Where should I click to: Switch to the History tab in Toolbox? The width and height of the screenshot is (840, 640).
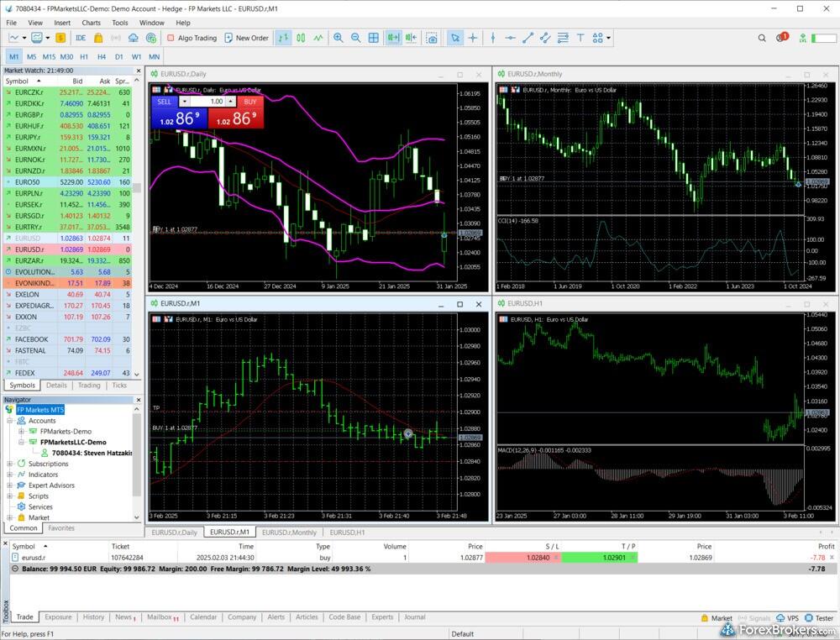[x=93, y=617]
